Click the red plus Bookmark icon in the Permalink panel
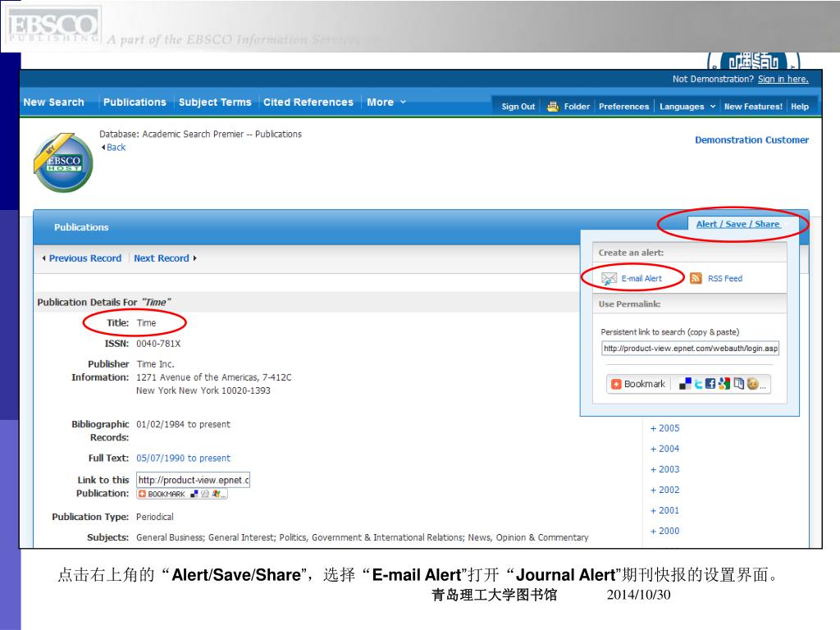The width and height of the screenshot is (840, 630). [x=616, y=384]
